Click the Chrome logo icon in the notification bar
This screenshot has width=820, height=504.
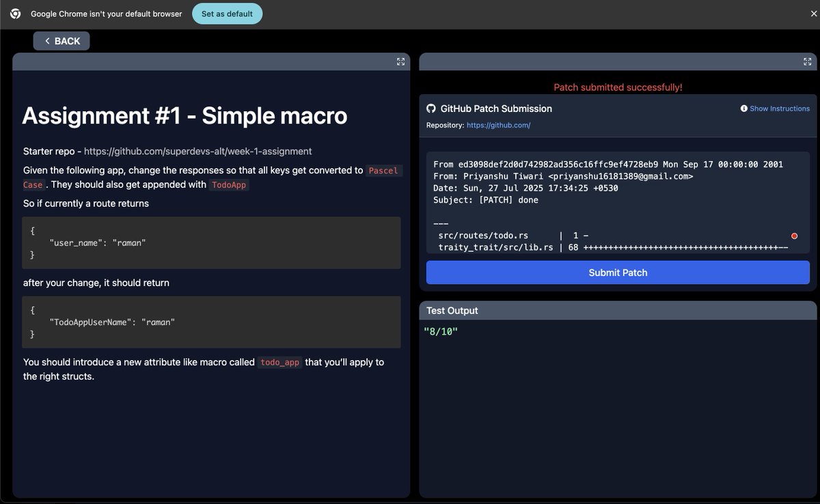[15, 14]
